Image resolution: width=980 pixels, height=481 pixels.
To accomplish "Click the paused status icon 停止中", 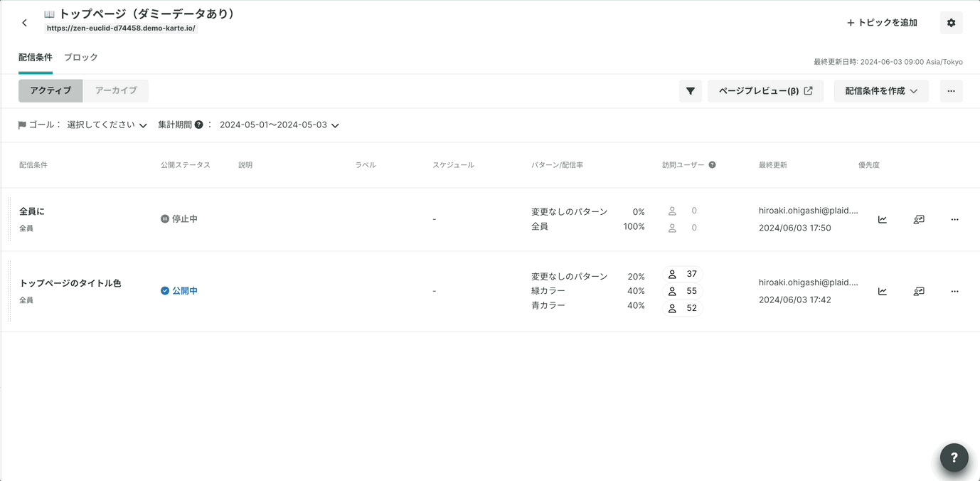I will [x=165, y=219].
